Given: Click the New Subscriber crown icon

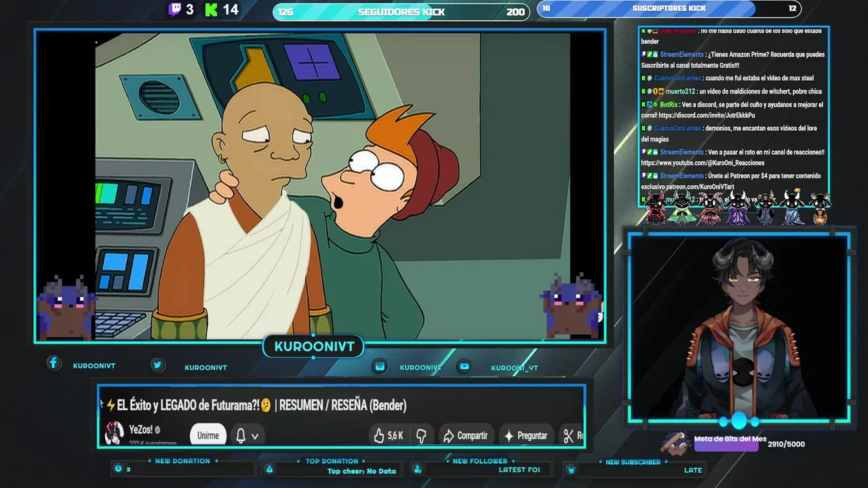Looking at the screenshot, I should coord(571,469).
